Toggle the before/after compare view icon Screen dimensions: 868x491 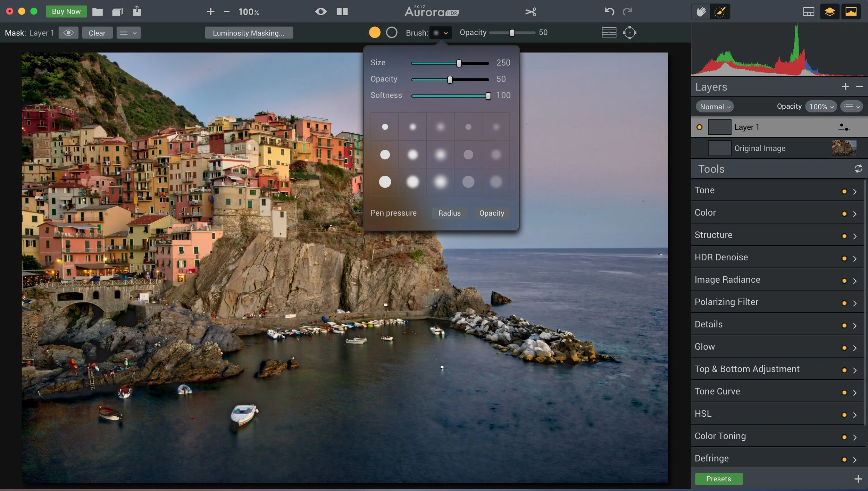342,11
